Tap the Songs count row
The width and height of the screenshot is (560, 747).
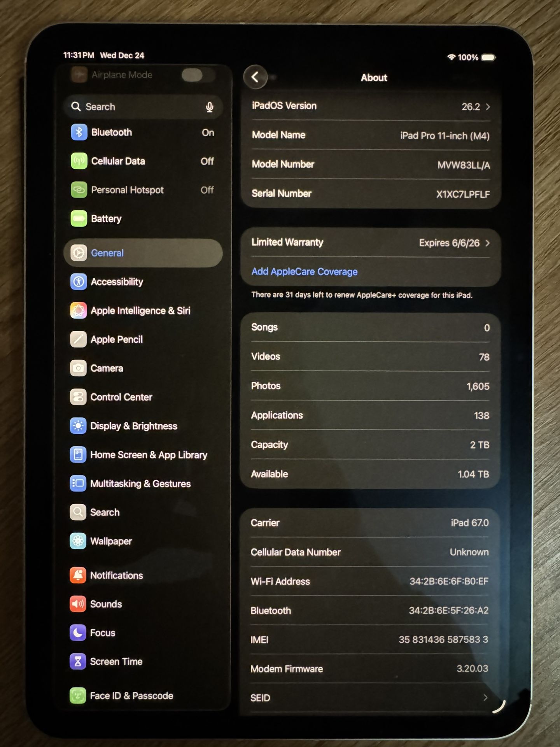coord(370,328)
